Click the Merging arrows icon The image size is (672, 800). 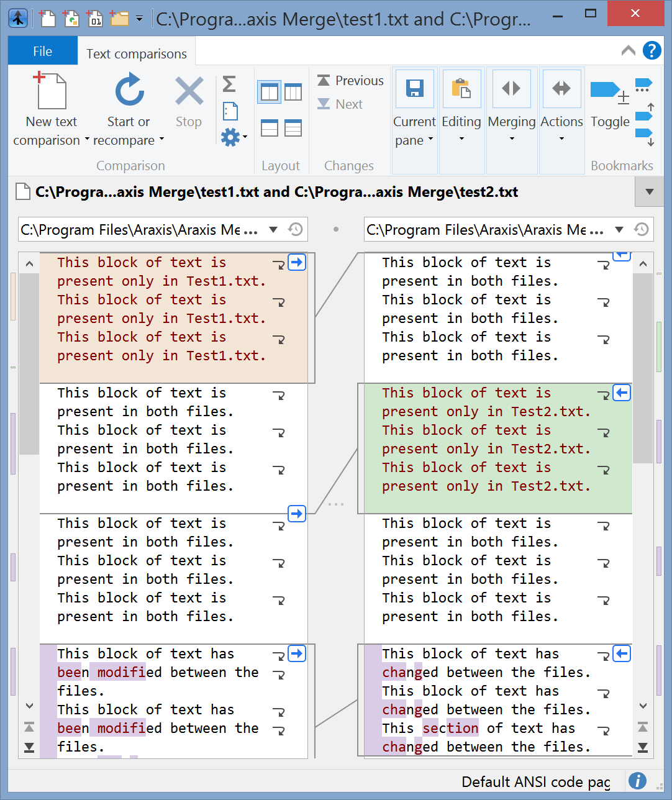point(511,89)
